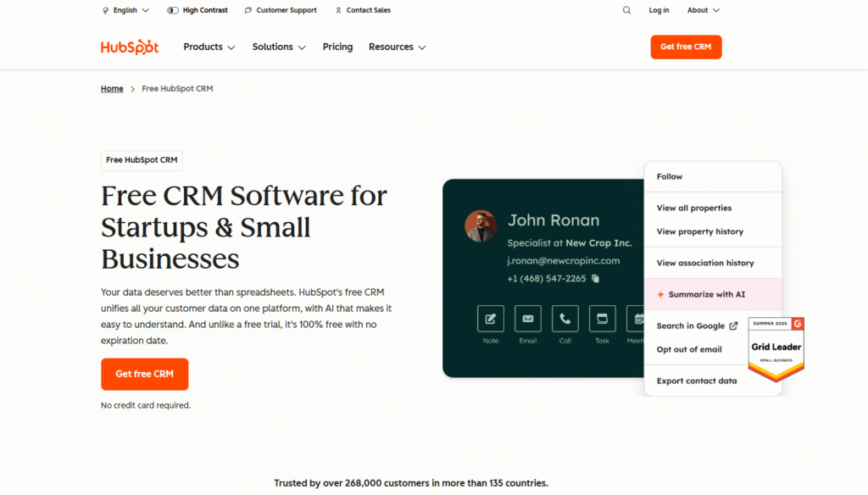868x495 pixels.
Task: Click the search magnifier icon
Action: tap(627, 10)
